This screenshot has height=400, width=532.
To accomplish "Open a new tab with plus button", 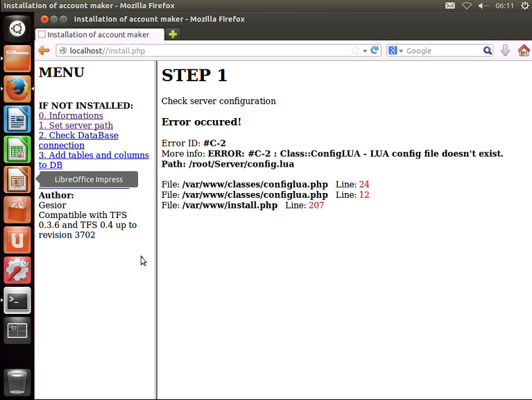I will 173,34.
